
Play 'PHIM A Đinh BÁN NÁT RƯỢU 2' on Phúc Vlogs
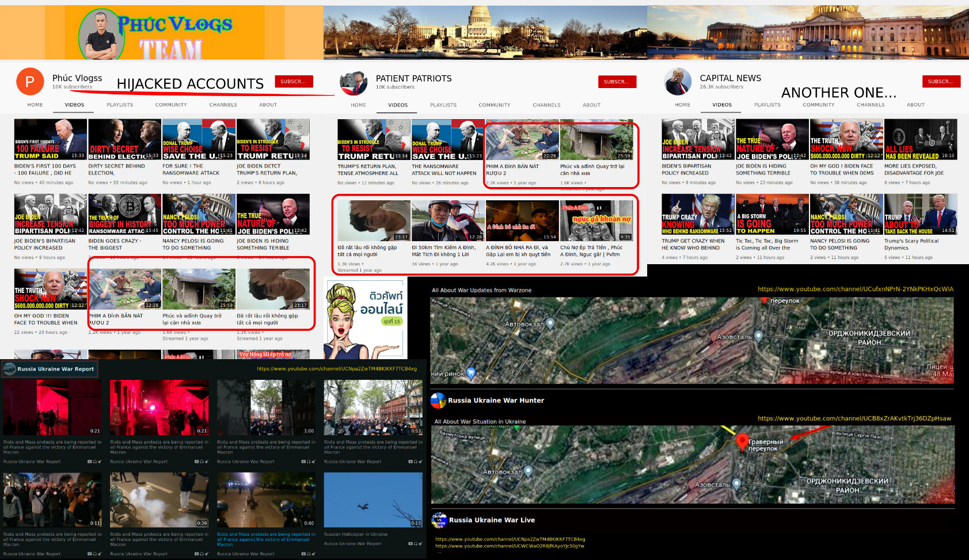coord(124,289)
